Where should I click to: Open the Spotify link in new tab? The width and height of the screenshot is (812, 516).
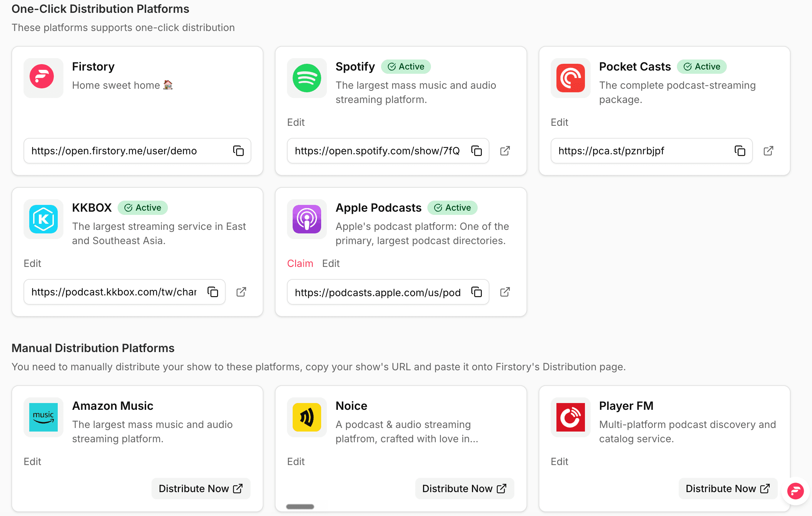(x=505, y=151)
